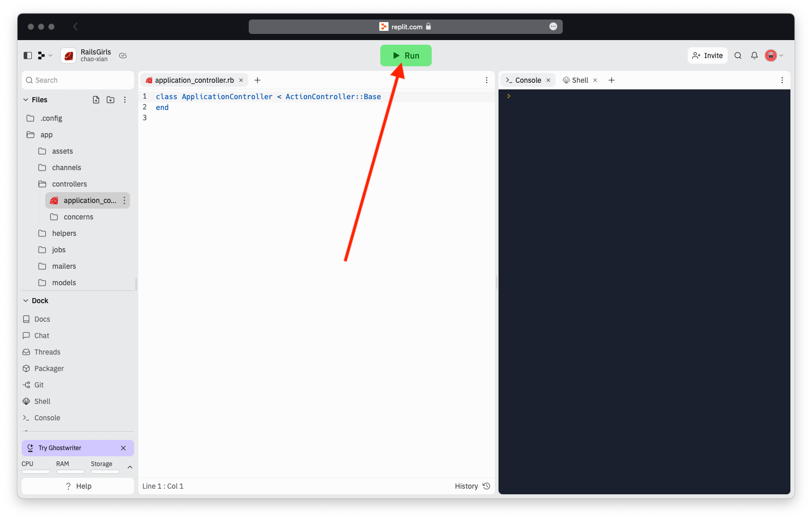The height and width of the screenshot is (520, 812).
Task: Open file History
Action: point(472,486)
